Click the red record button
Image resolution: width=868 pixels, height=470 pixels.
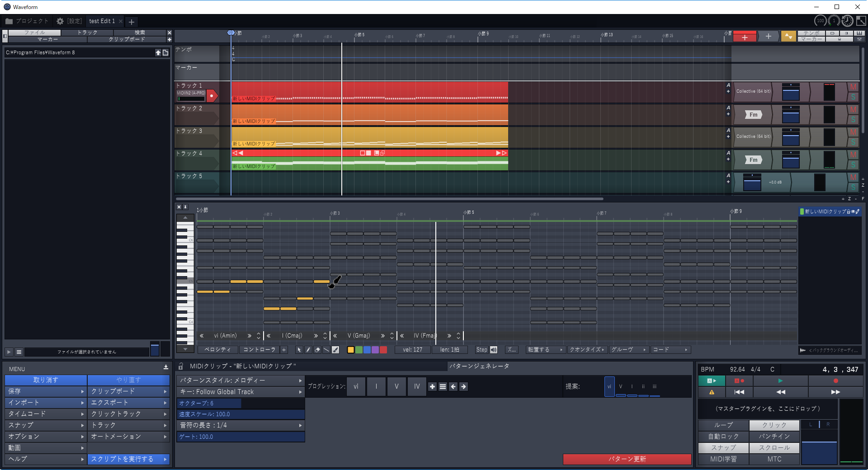coord(835,381)
